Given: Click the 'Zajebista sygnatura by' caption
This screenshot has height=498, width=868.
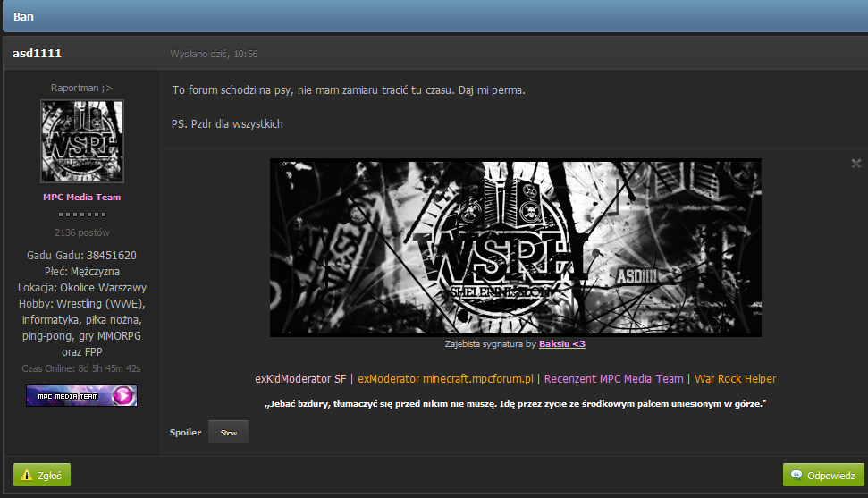Looking at the screenshot, I should click(491, 344).
